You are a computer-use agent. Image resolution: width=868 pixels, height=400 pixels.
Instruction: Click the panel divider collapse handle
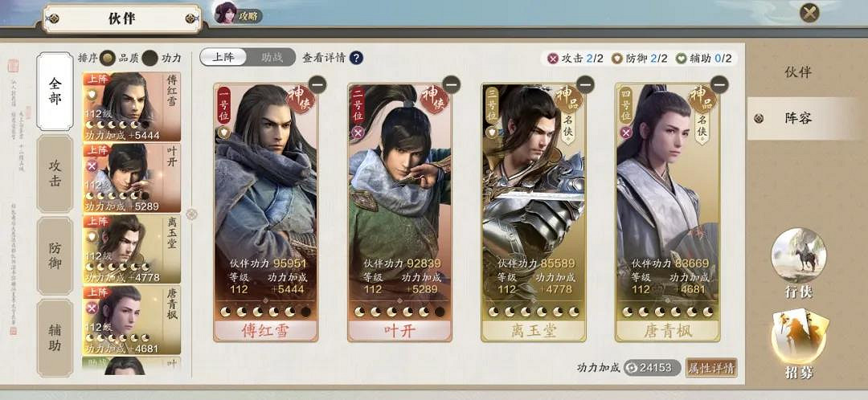pyautogui.click(x=191, y=214)
